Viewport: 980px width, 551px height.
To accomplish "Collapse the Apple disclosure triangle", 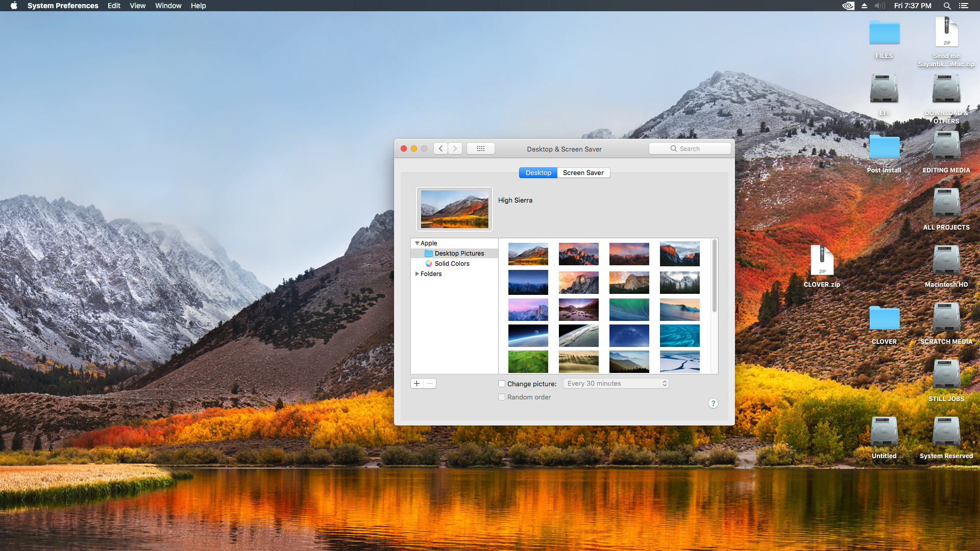I will (x=417, y=243).
